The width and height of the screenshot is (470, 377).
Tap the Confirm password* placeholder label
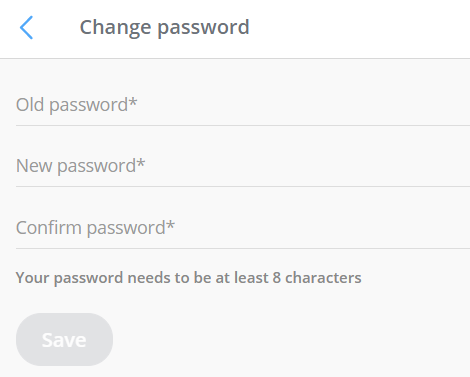point(95,228)
